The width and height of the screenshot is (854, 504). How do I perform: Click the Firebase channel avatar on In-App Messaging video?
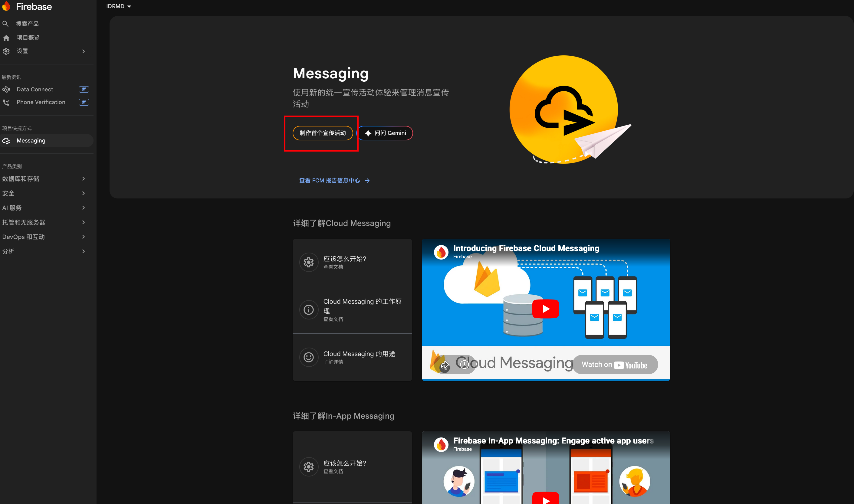click(441, 445)
